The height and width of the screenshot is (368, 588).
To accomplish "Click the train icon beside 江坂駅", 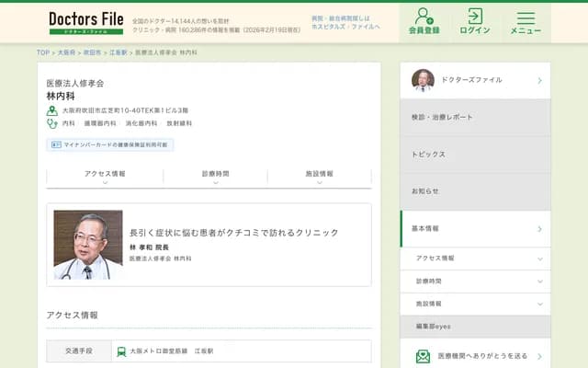I will click(x=121, y=351).
